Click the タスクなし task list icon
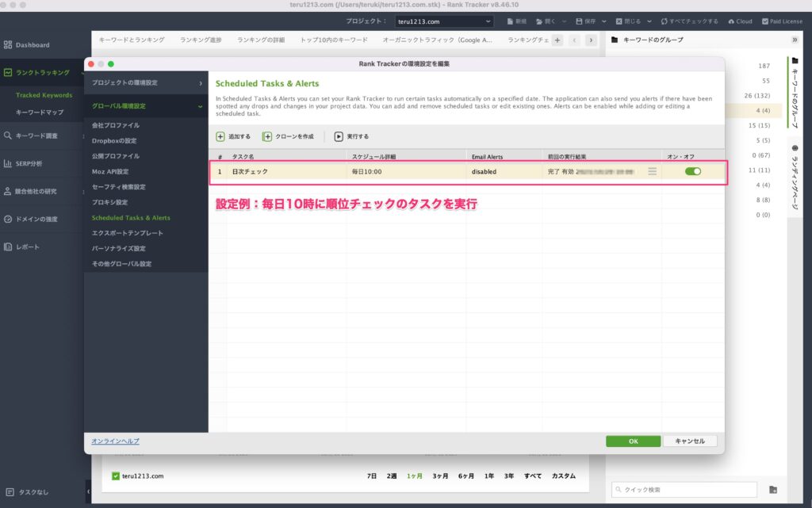The width and height of the screenshot is (812, 508). point(10,492)
